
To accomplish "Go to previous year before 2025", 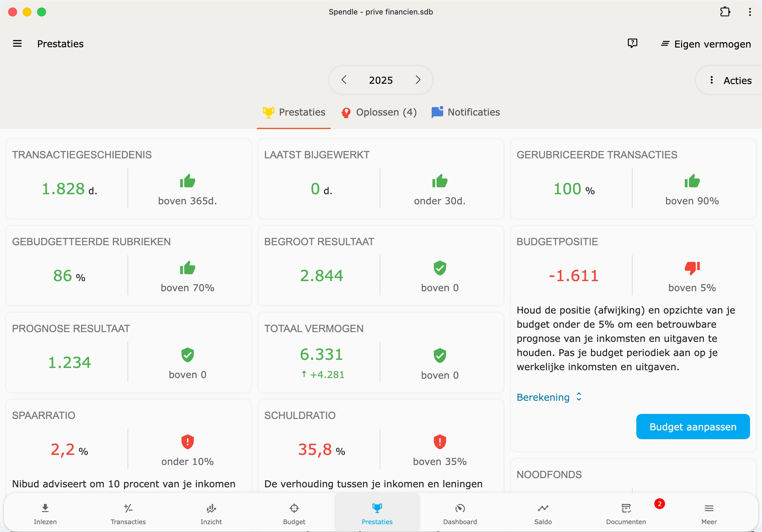I will pyautogui.click(x=344, y=80).
